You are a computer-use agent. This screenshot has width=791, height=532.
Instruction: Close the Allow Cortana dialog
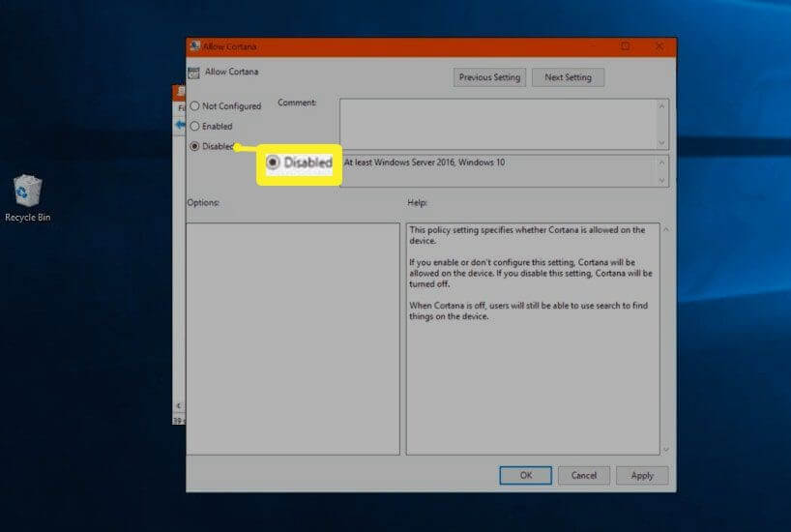tap(659, 46)
